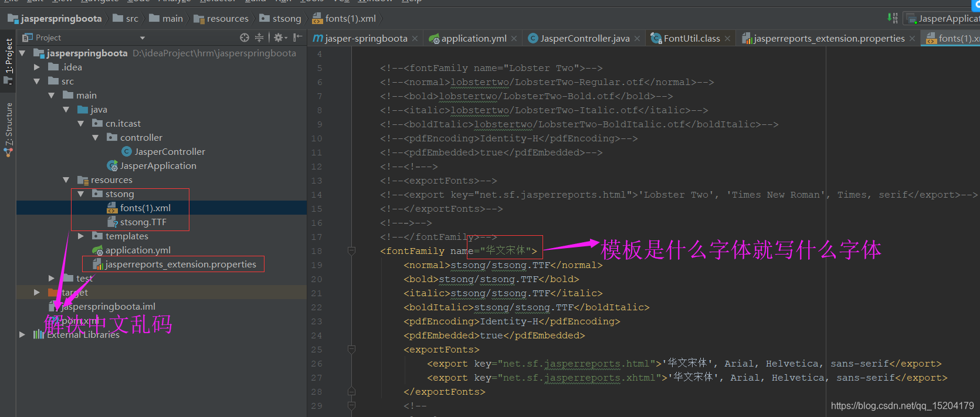
Task: Expand the templates folder arrow
Action: [x=81, y=236]
